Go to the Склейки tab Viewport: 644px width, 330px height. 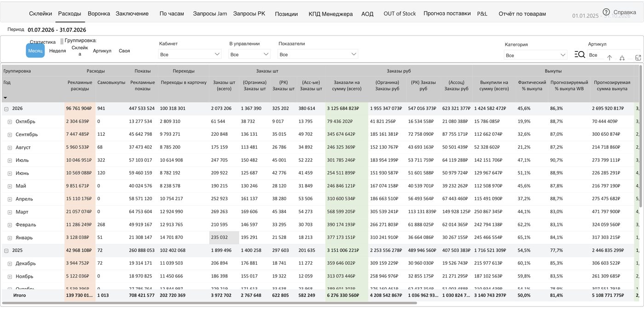40,14
